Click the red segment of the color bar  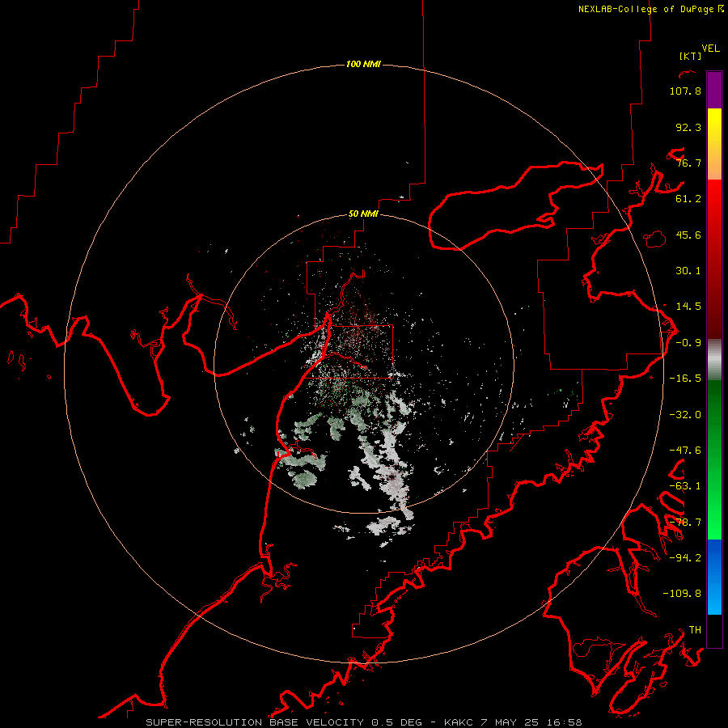714,259
